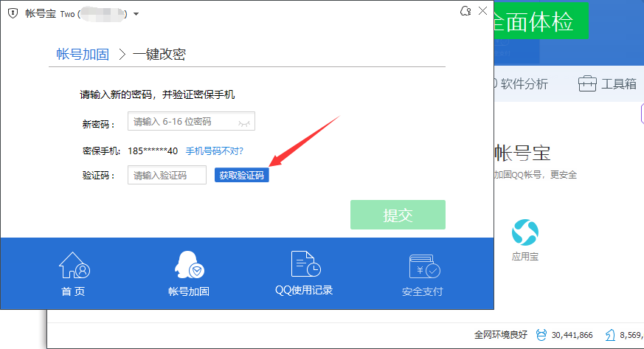Image resolution: width=644 pixels, height=349 pixels.
Task: Click the 185******40 phone number text
Action: (153, 151)
